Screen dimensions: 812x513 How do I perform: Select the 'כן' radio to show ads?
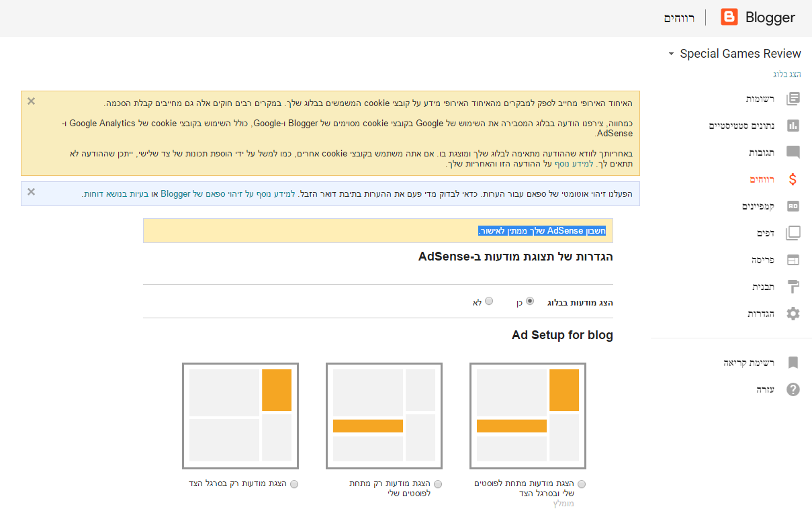coord(530,301)
